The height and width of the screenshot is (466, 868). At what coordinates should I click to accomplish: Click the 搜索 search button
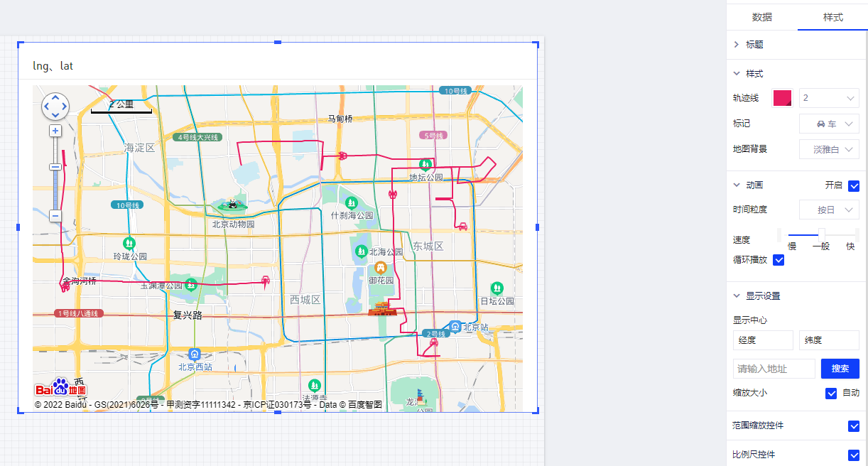pos(840,369)
